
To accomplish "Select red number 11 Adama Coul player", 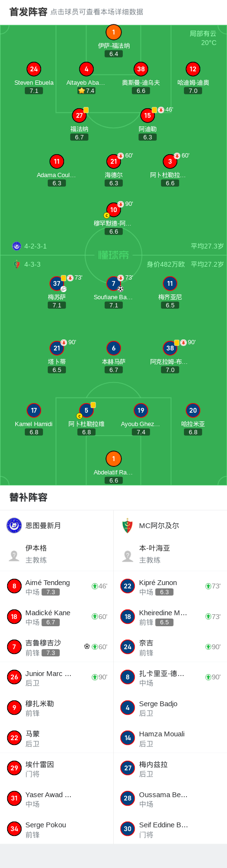I will coord(57,161).
